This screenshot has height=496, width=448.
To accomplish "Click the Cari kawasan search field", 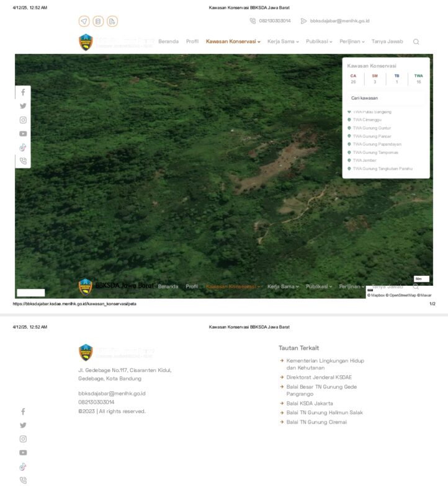I will [x=385, y=98].
